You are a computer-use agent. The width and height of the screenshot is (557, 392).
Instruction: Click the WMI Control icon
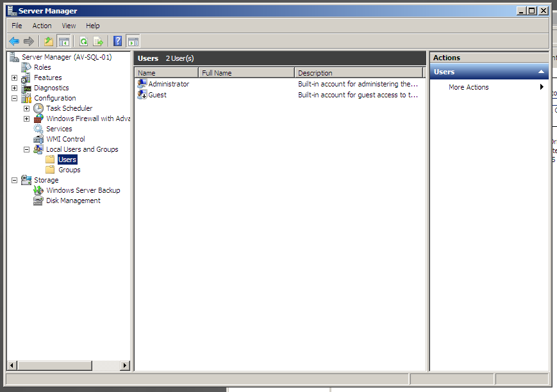point(38,139)
